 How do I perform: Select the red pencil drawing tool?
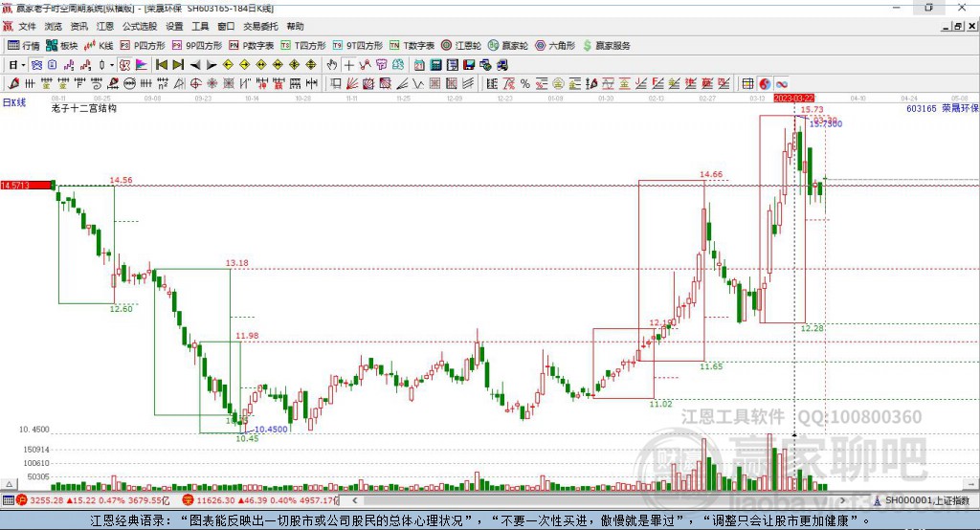click(13, 84)
